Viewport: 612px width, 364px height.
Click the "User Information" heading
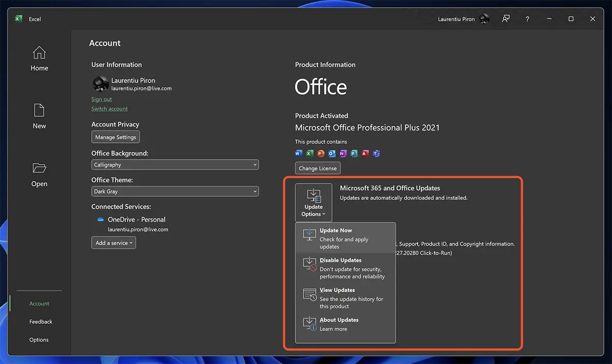click(117, 65)
